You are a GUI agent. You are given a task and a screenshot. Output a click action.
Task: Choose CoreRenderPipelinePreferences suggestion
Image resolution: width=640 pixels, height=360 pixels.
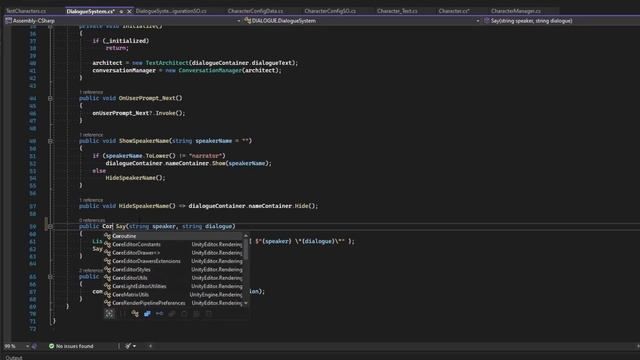[173, 303]
